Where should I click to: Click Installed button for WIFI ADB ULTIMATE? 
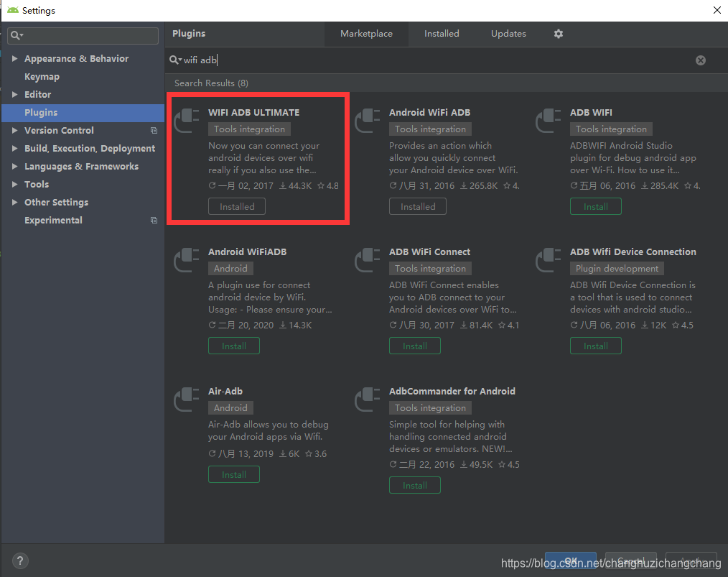[x=237, y=206]
